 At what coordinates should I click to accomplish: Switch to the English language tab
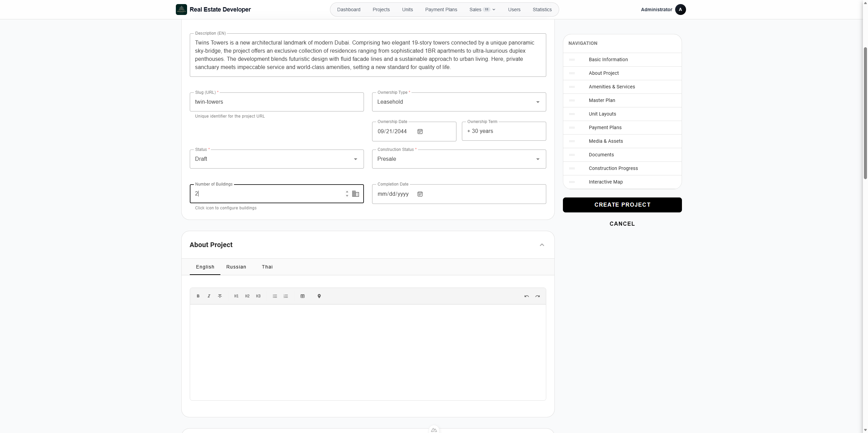[x=205, y=267]
